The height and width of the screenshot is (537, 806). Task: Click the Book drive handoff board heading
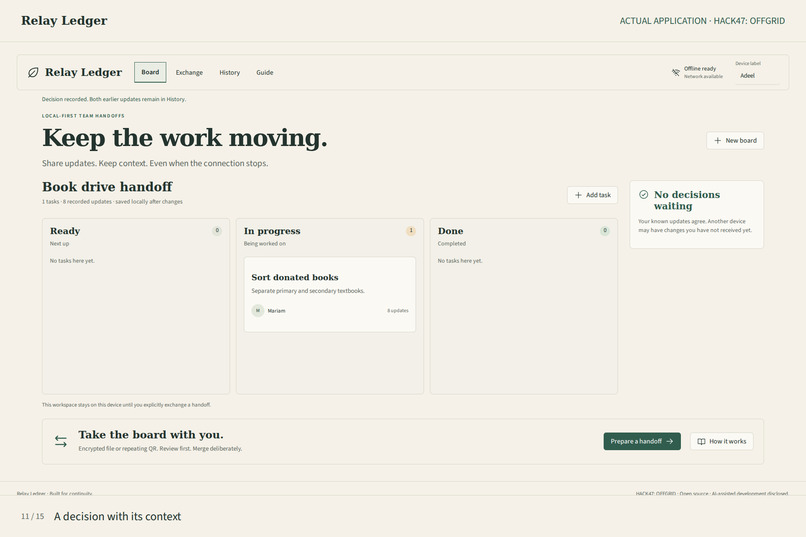107,187
